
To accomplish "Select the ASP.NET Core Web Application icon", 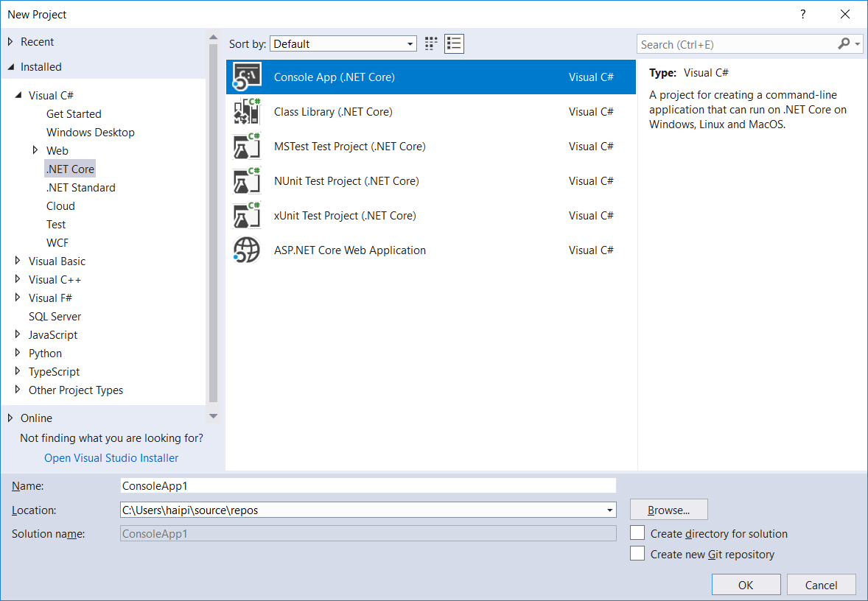I will (x=247, y=250).
